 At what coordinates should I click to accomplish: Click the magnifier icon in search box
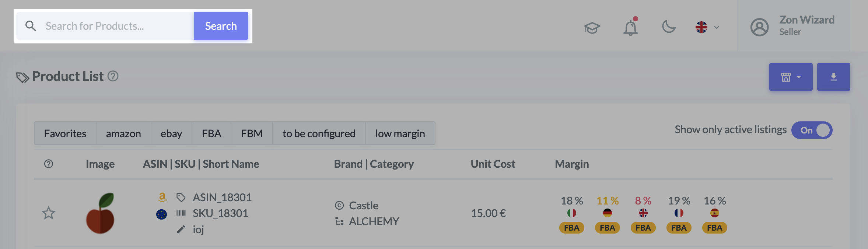click(31, 26)
